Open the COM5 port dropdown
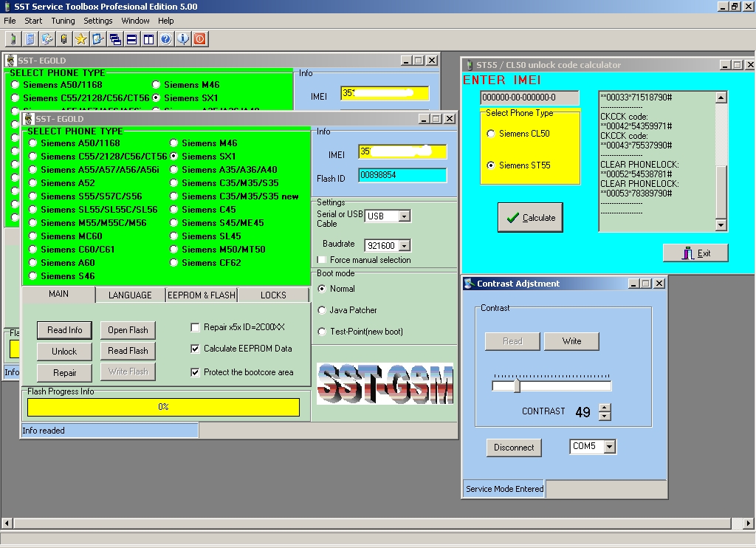Image resolution: width=756 pixels, height=548 pixels. click(x=609, y=447)
